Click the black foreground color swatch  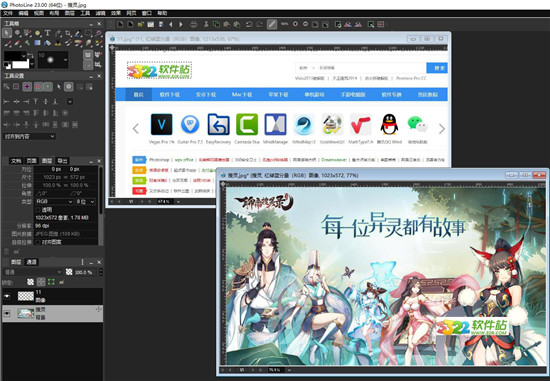(14, 56)
